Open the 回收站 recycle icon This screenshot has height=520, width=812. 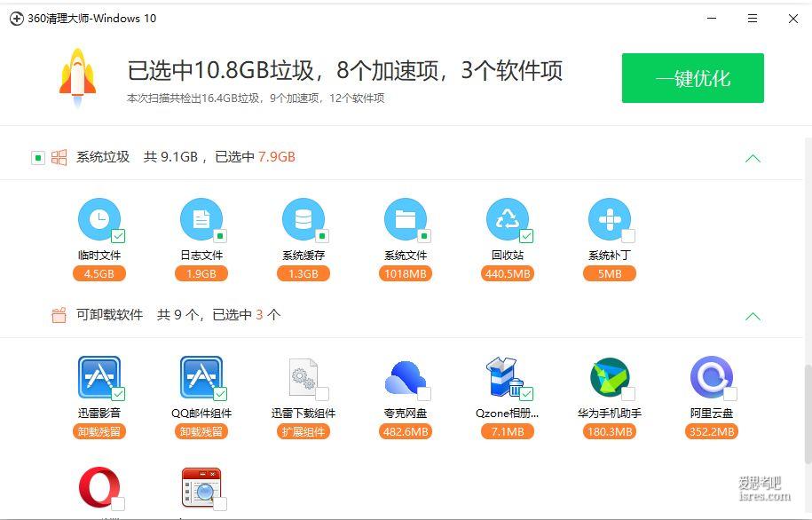pos(508,219)
